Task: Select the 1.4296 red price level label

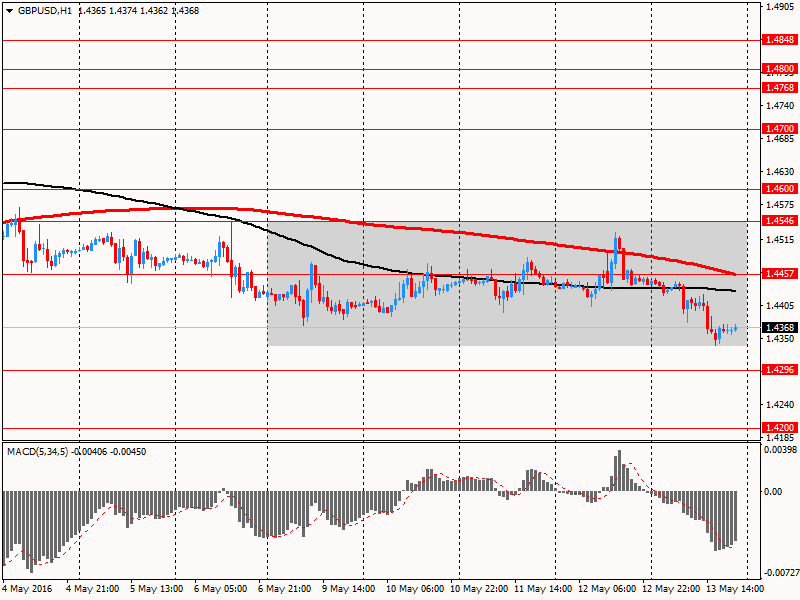Action: click(779, 370)
